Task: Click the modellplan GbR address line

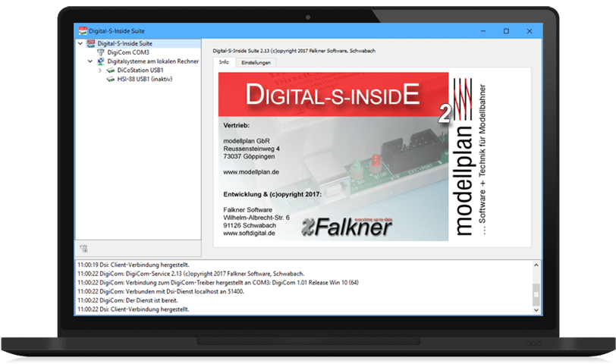Action: (247, 141)
